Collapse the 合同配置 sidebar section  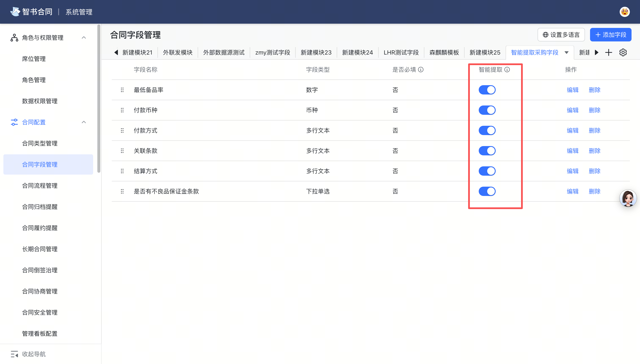[84, 122]
